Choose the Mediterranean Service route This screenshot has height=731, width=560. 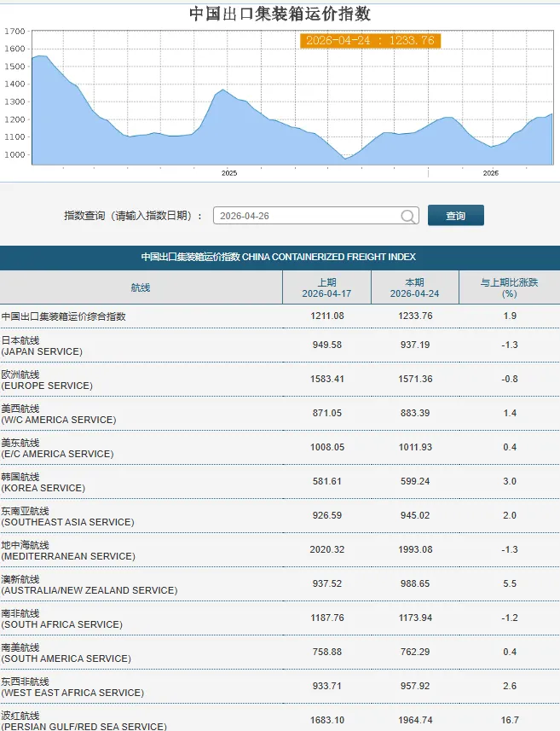coord(68,550)
